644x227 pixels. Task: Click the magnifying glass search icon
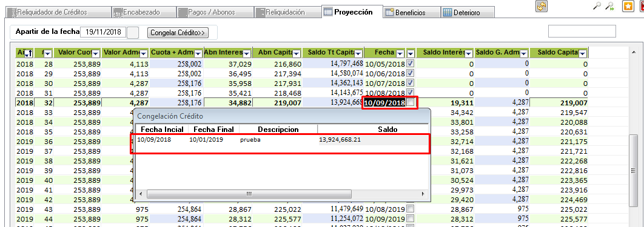(x=598, y=6)
